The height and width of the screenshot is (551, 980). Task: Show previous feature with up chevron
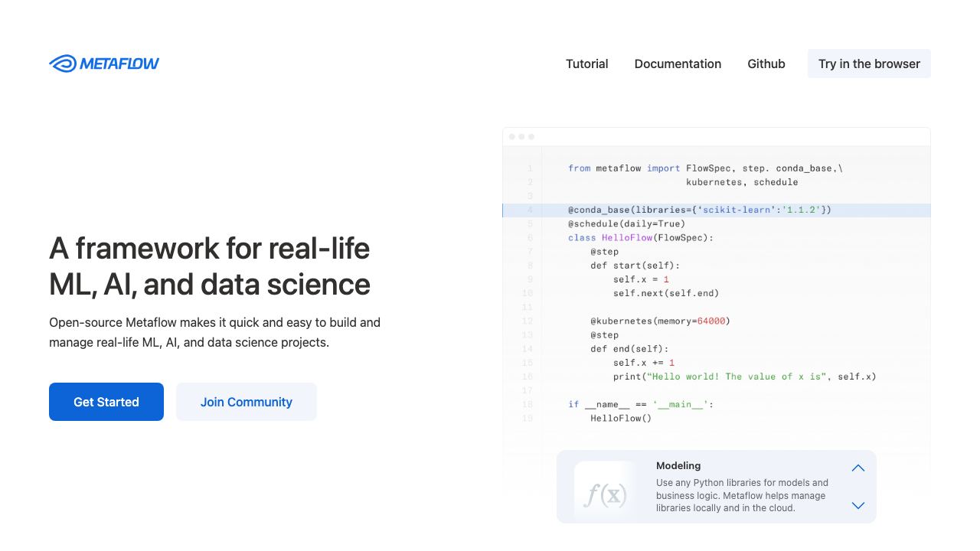[x=858, y=468]
